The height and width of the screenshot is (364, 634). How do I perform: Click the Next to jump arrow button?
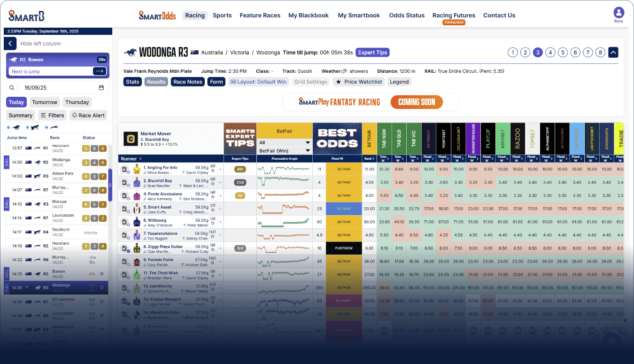coord(99,71)
